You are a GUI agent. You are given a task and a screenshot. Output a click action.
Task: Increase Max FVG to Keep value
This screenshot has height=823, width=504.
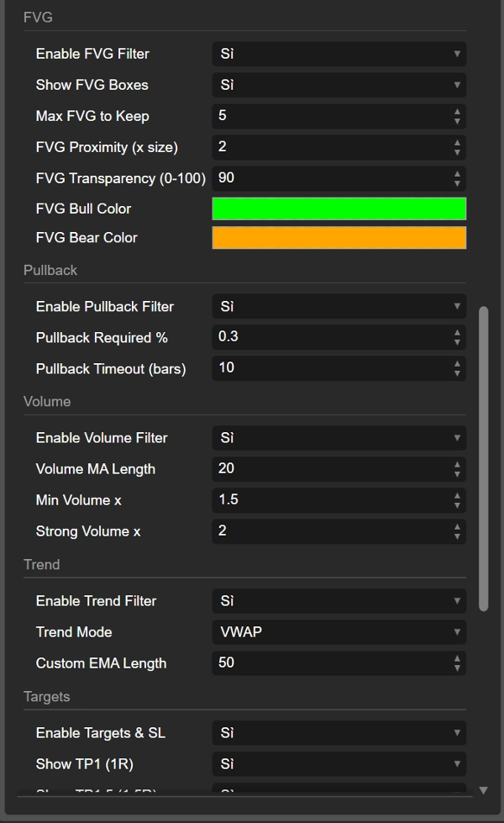point(457,112)
